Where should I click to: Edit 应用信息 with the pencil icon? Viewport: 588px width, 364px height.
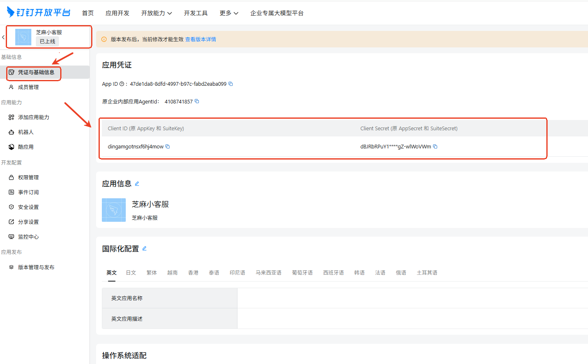click(137, 184)
